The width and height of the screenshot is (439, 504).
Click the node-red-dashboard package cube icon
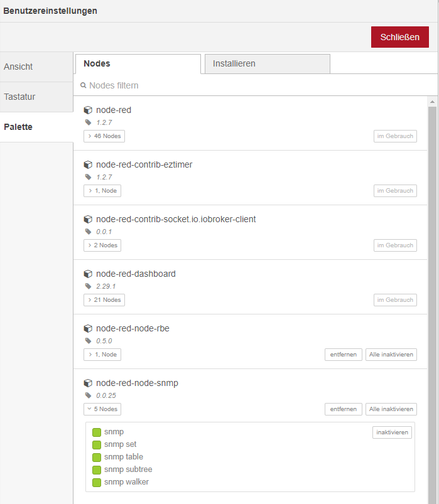88,274
